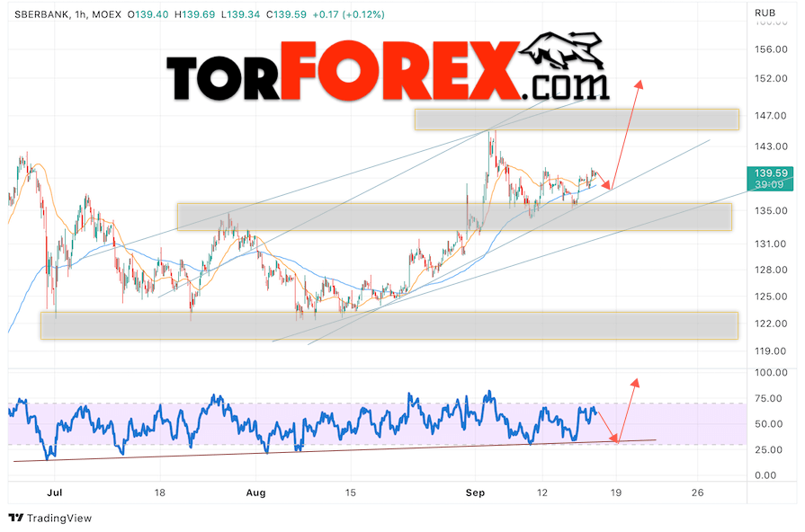Screen dimensions: 805x532
Task: Click the open value O139.40
Action: pos(148,14)
